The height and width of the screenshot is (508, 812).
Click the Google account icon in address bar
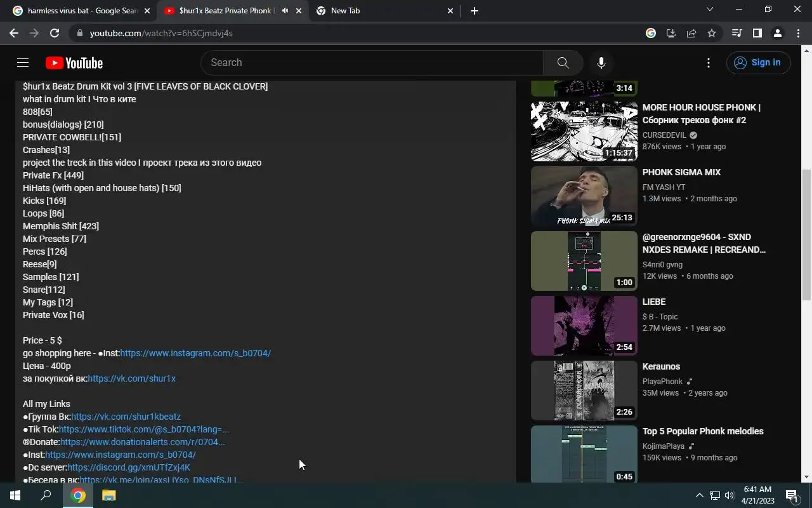point(651,33)
